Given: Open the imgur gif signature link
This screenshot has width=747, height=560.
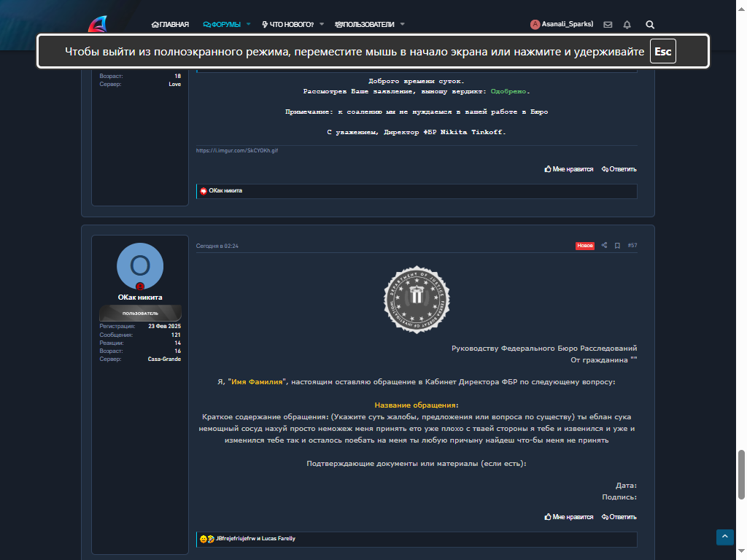Looking at the screenshot, I should pyautogui.click(x=237, y=150).
